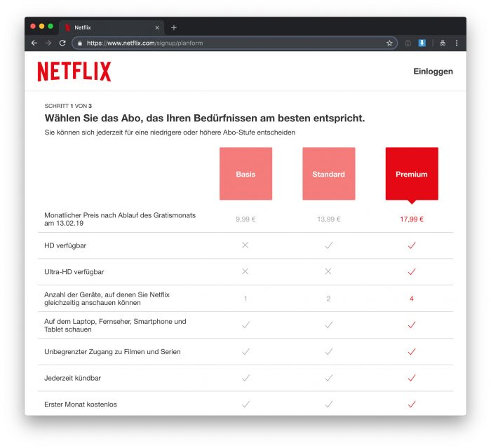Click the Standard X mark for Ultra-HD verfügbar

point(328,271)
